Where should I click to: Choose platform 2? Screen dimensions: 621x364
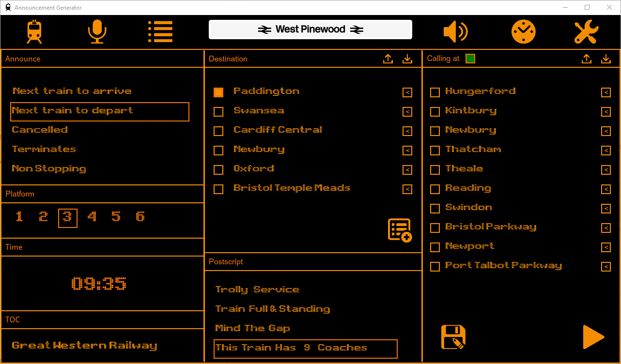tap(43, 217)
